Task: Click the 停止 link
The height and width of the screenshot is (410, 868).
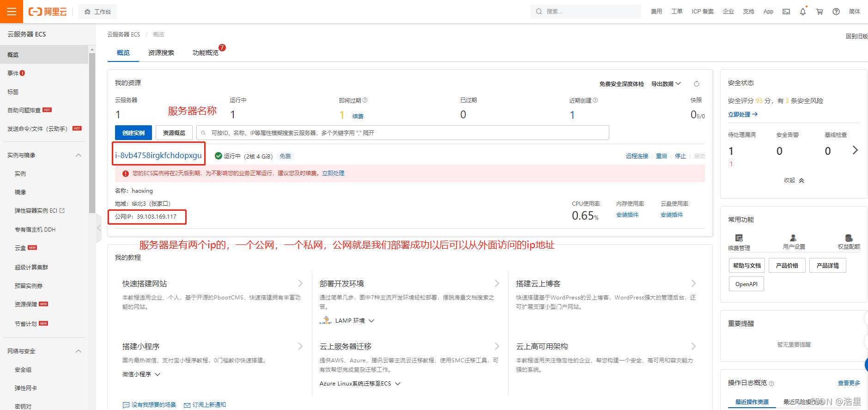Action: coord(680,156)
